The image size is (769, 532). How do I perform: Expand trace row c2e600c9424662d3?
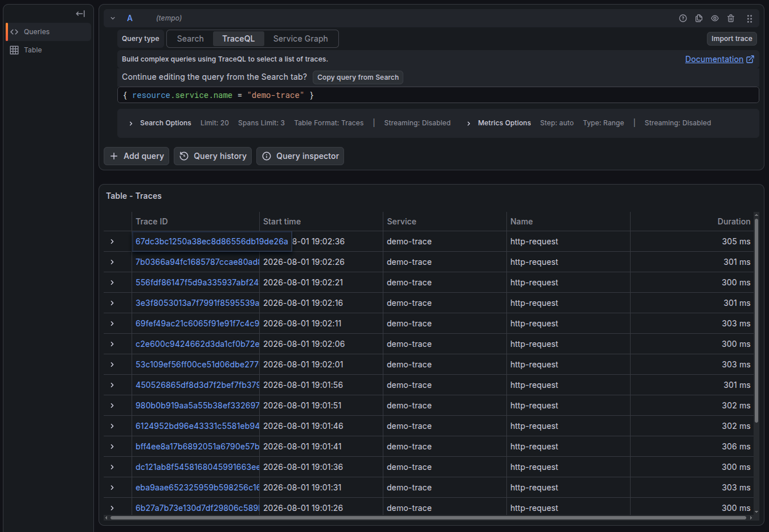pyautogui.click(x=112, y=344)
